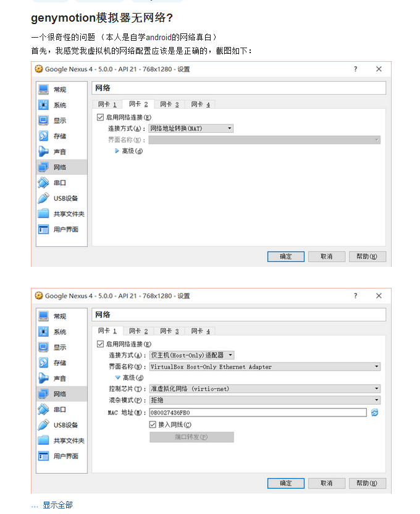
Task: Click help question mark in lower dialog title
Action: (356, 296)
